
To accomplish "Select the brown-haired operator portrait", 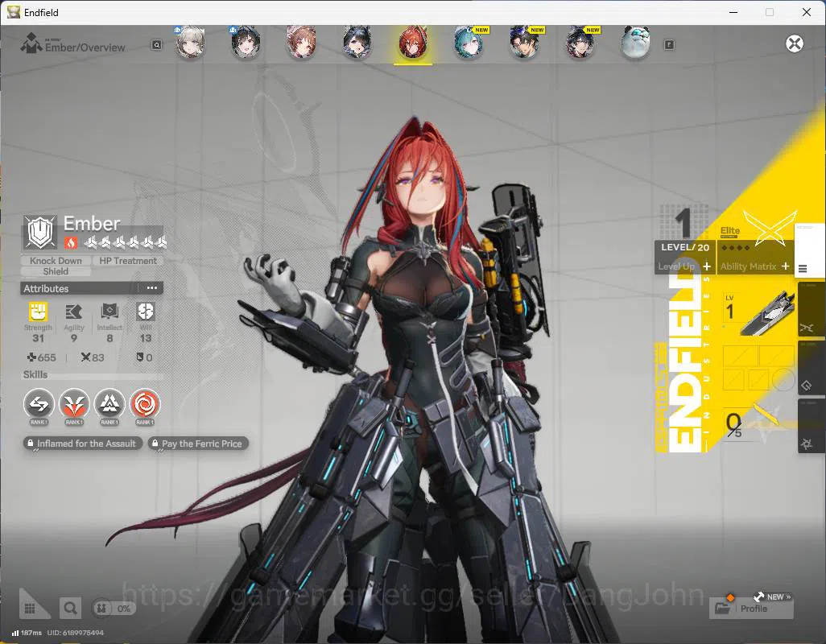I will point(301,43).
